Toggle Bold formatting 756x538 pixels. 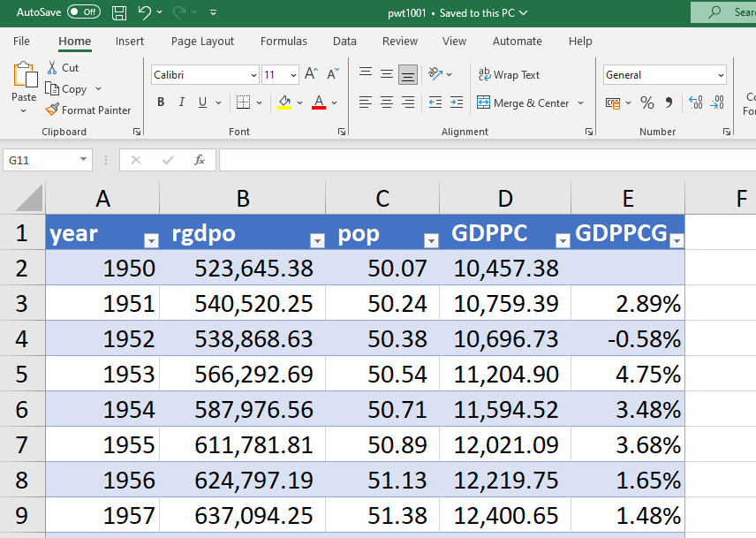[x=161, y=102]
